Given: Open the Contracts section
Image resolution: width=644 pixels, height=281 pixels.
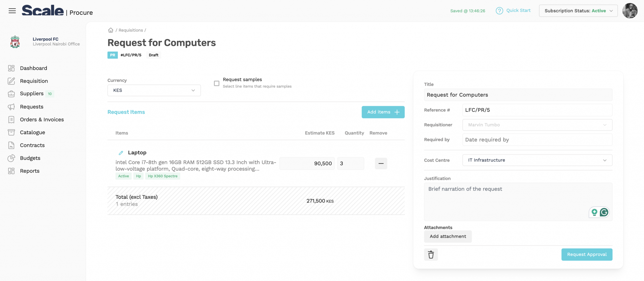Looking at the screenshot, I should [x=32, y=145].
